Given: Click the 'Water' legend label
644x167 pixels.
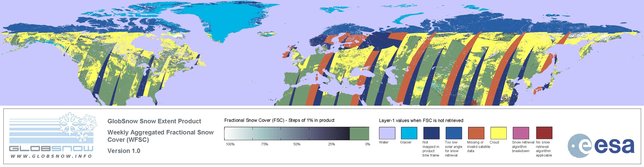Looking at the screenshot, I should (x=384, y=142).
